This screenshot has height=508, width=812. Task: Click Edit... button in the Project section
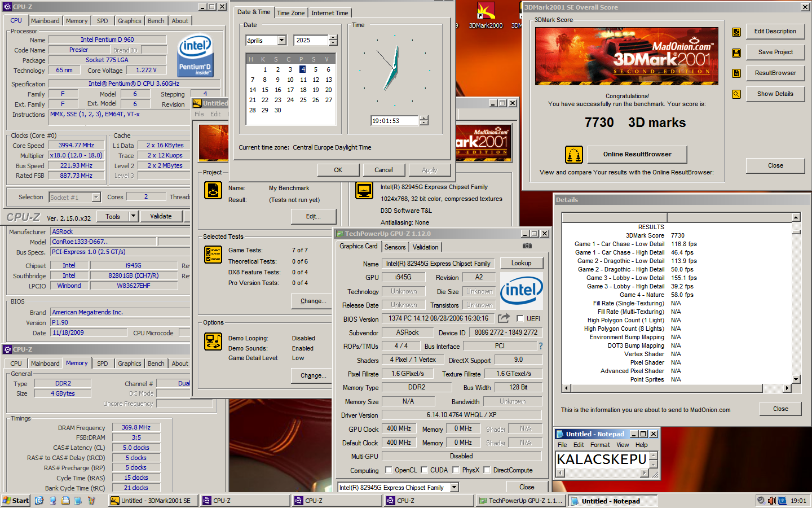(314, 216)
